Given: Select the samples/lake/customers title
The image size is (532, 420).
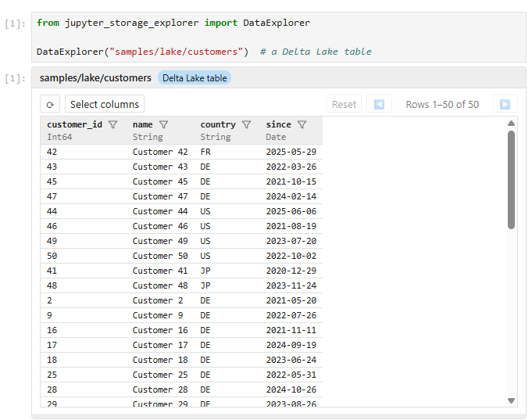Looking at the screenshot, I should (95, 78).
